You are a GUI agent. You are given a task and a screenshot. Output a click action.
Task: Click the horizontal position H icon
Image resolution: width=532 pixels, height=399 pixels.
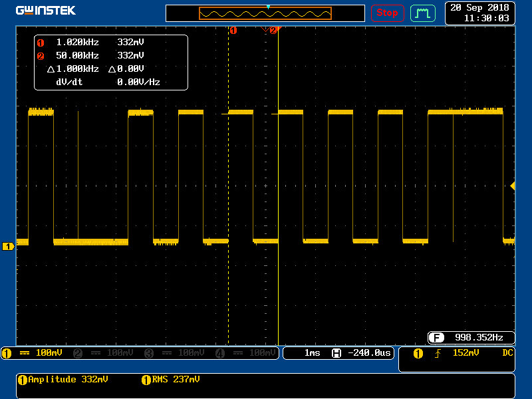click(336, 353)
